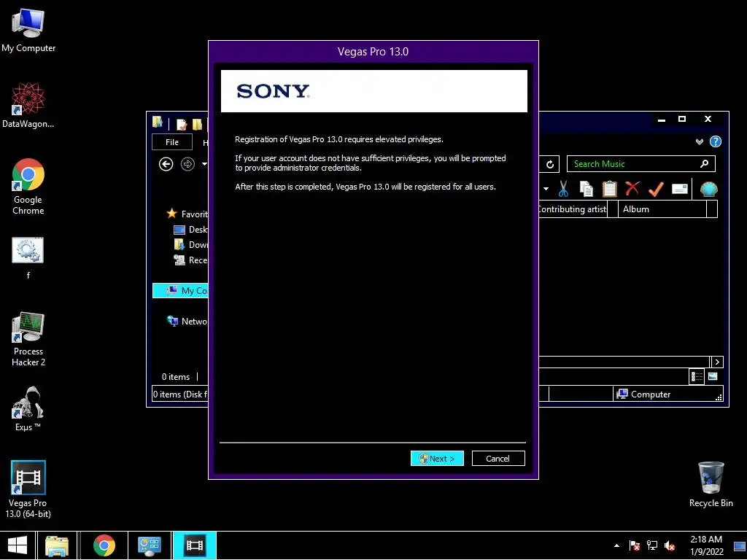
Task: Sort by the Album column header
Action: coord(662,209)
